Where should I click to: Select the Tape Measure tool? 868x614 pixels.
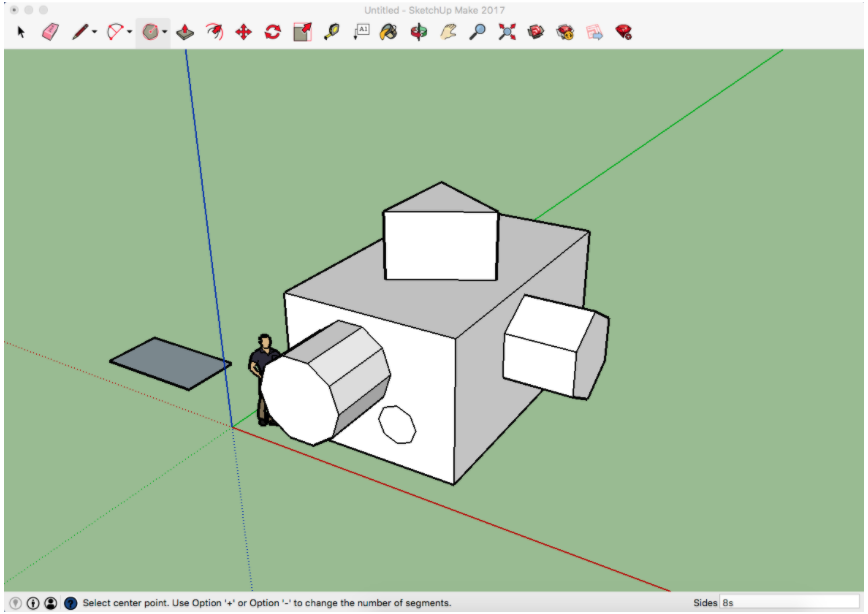[332, 32]
